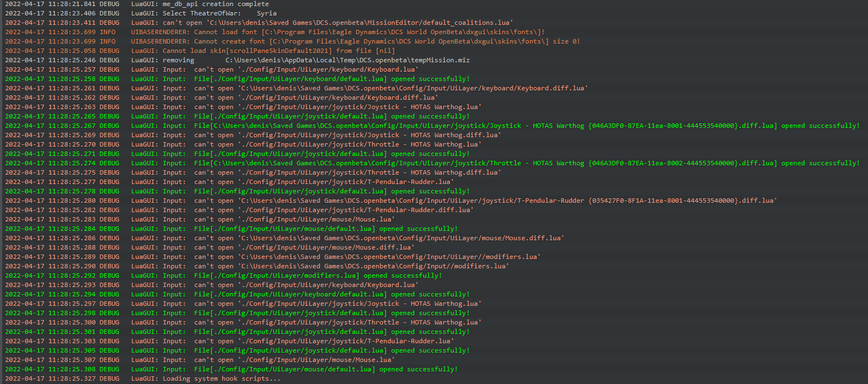Viewport: 868px width, 384px height.
Task: Select the line logged at 11:28:25.277
Action: 229,182
